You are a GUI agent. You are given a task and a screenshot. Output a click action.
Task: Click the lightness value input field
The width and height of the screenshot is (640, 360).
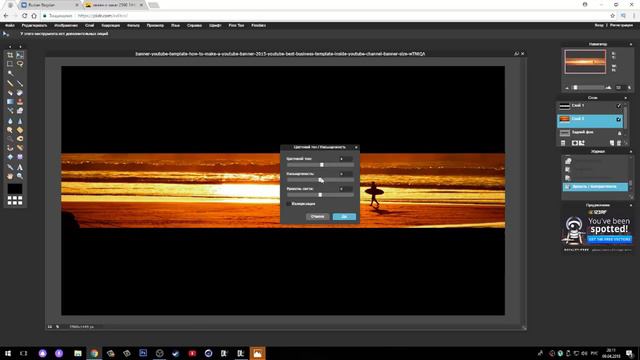point(346,189)
